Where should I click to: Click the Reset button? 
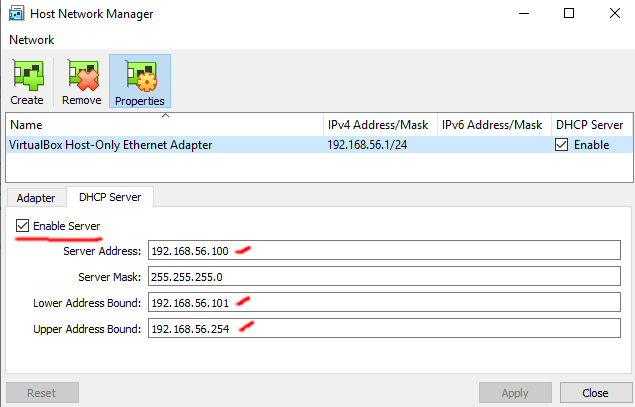click(x=43, y=393)
